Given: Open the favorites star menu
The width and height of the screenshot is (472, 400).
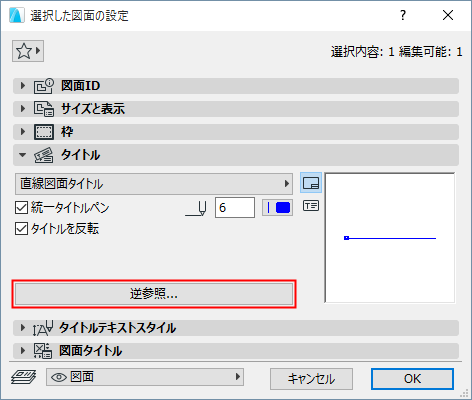Looking at the screenshot, I should point(28,51).
